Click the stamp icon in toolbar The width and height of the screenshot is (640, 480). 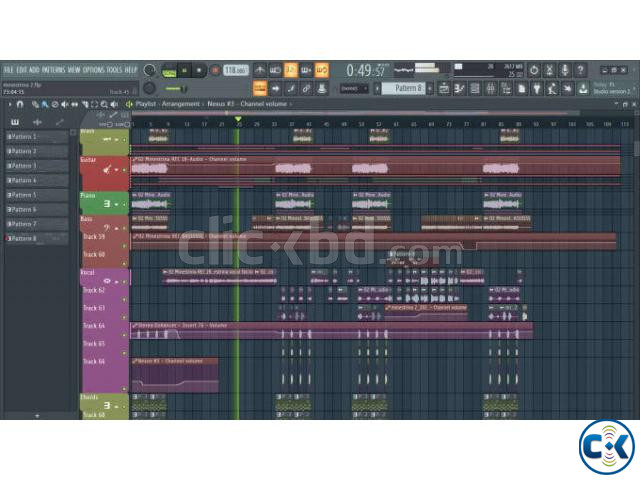[322, 88]
